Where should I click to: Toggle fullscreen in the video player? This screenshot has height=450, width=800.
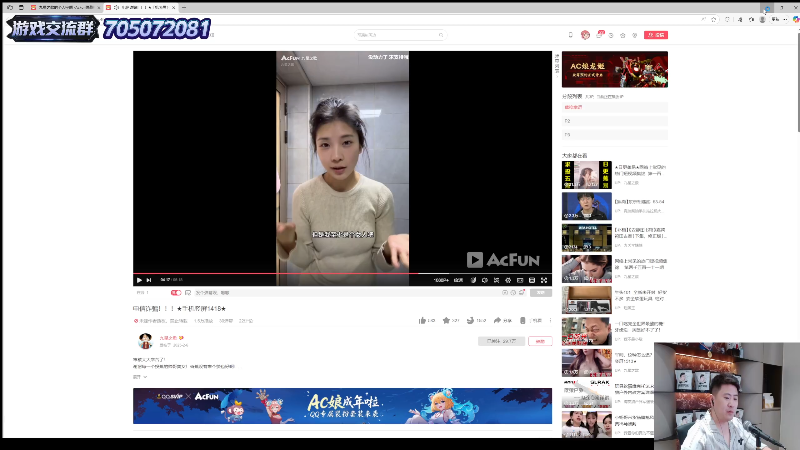point(544,280)
